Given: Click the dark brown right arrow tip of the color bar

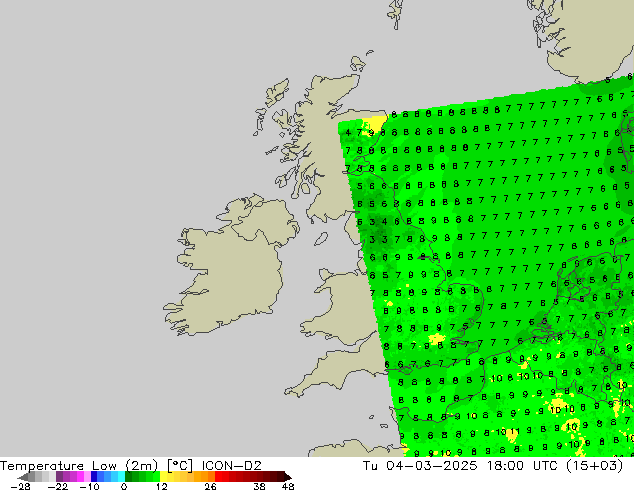Looking at the screenshot, I should tap(288, 477).
